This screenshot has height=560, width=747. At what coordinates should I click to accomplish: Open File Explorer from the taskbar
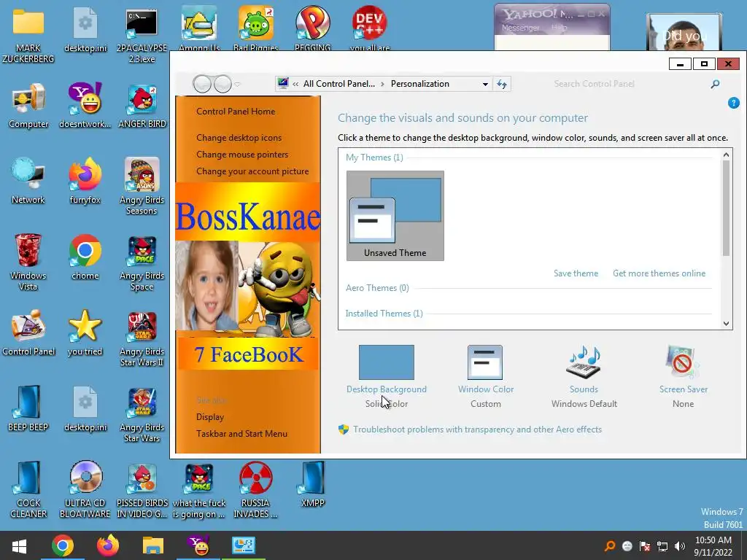pyautogui.click(x=153, y=545)
